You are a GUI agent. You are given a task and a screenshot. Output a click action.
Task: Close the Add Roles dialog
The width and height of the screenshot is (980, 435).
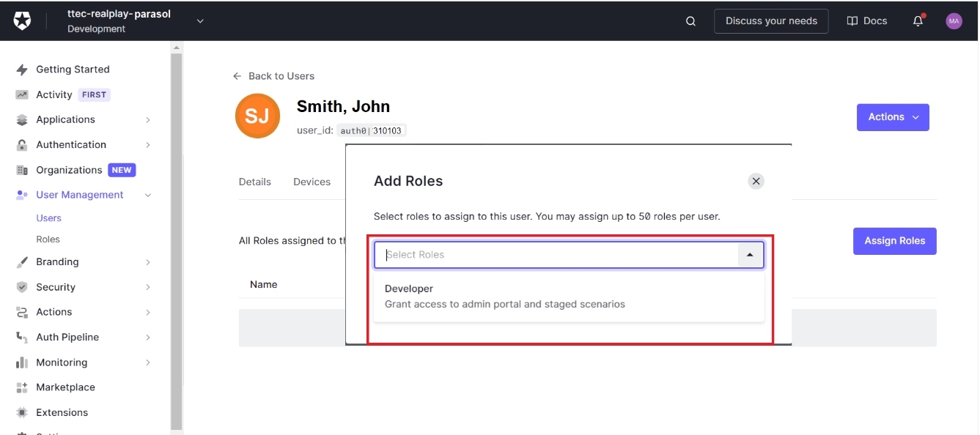coord(756,181)
